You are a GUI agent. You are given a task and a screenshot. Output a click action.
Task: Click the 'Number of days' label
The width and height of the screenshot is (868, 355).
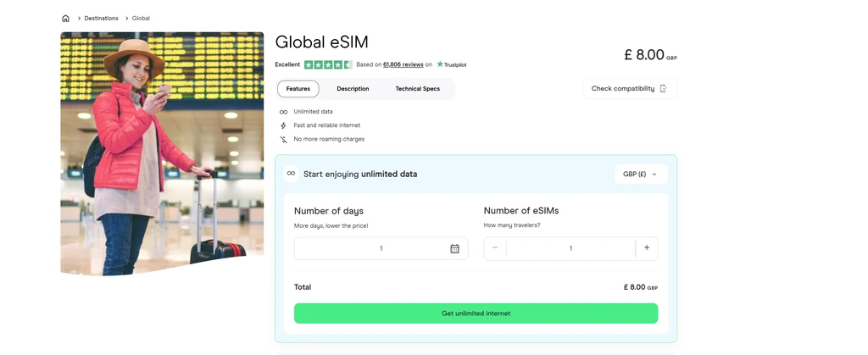pos(329,211)
